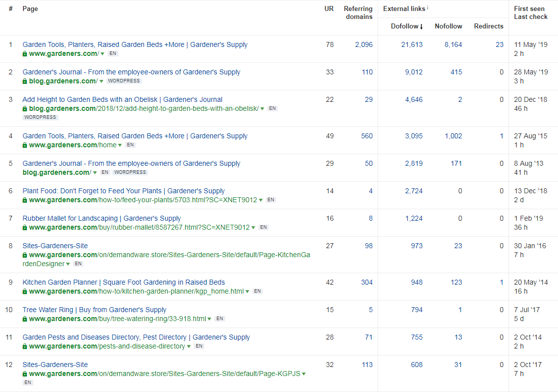Click the First seen header
Screen dimensions: 558x392
529,8
